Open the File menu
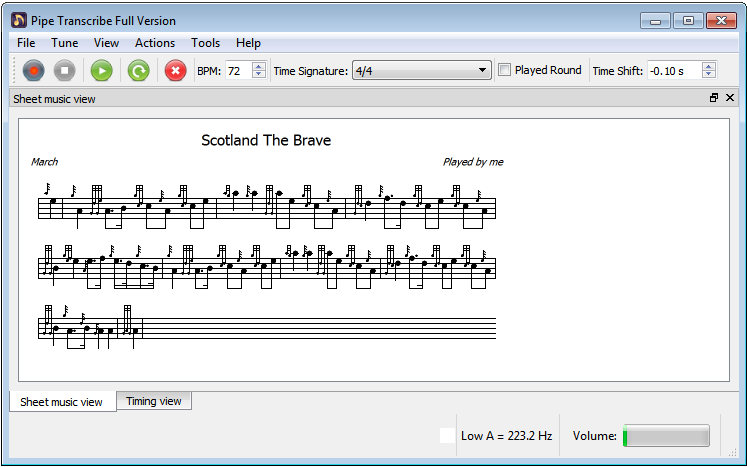Image resolution: width=747 pixels, height=467 pixels. coord(26,43)
